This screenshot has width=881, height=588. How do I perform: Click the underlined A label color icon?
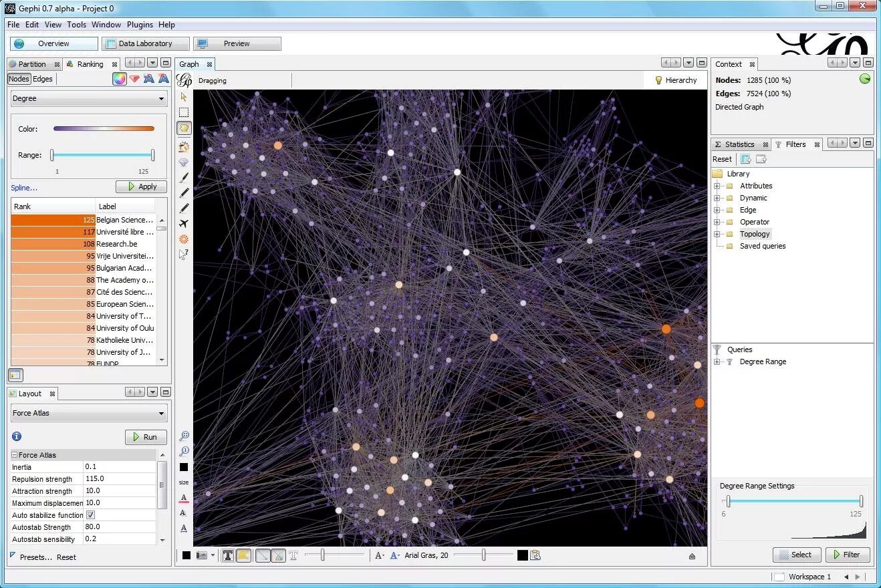coord(184,498)
